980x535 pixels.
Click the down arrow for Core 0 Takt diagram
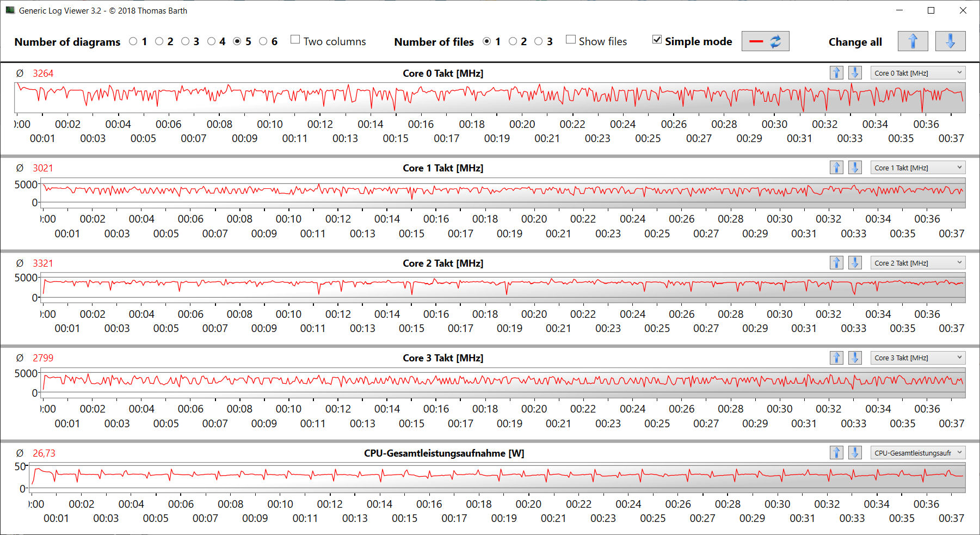click(x=855, y=73)
